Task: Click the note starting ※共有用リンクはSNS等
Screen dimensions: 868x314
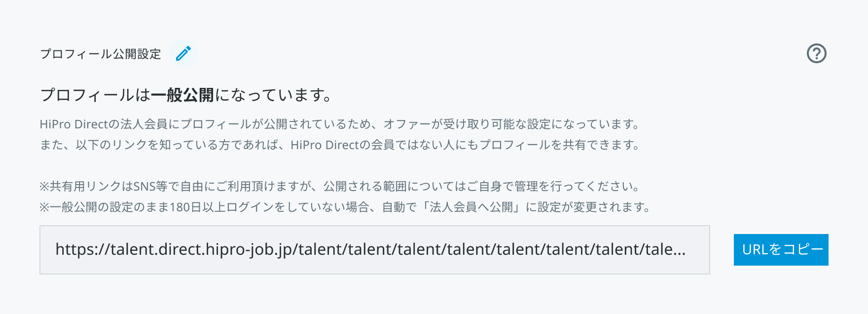Action: (x=339, y=186)
